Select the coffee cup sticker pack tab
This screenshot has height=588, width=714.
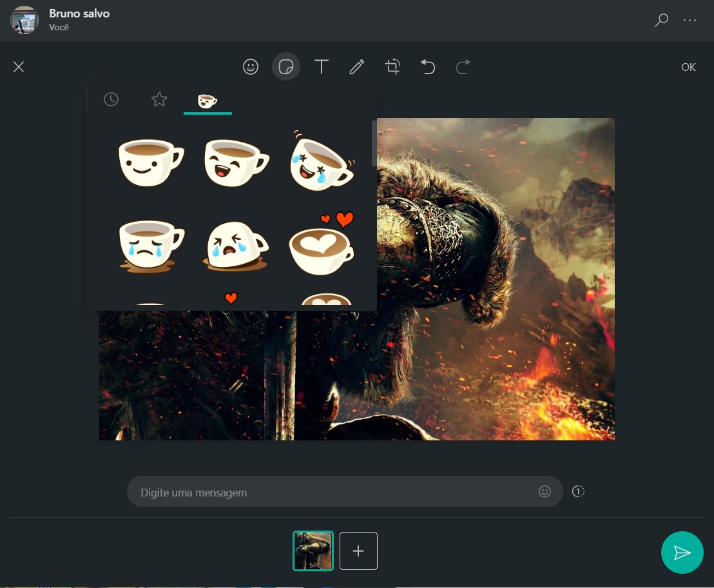point(207,101)
